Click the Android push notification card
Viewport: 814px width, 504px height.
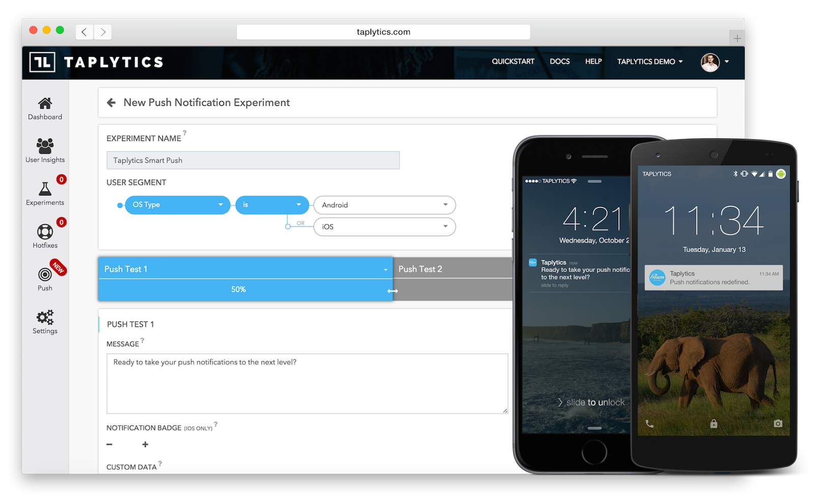(713, 278)
